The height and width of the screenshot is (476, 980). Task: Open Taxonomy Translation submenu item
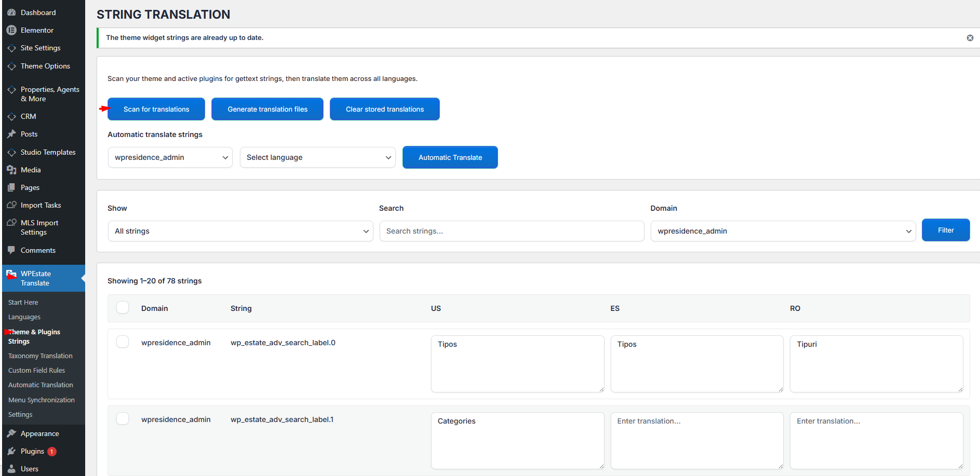click(41, 356)
